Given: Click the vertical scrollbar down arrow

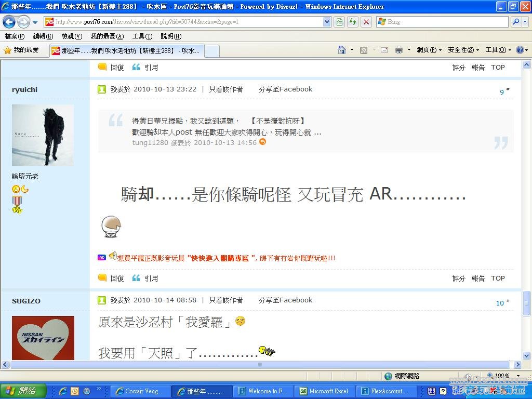Looking at the screenshot, I should point(527,356).
